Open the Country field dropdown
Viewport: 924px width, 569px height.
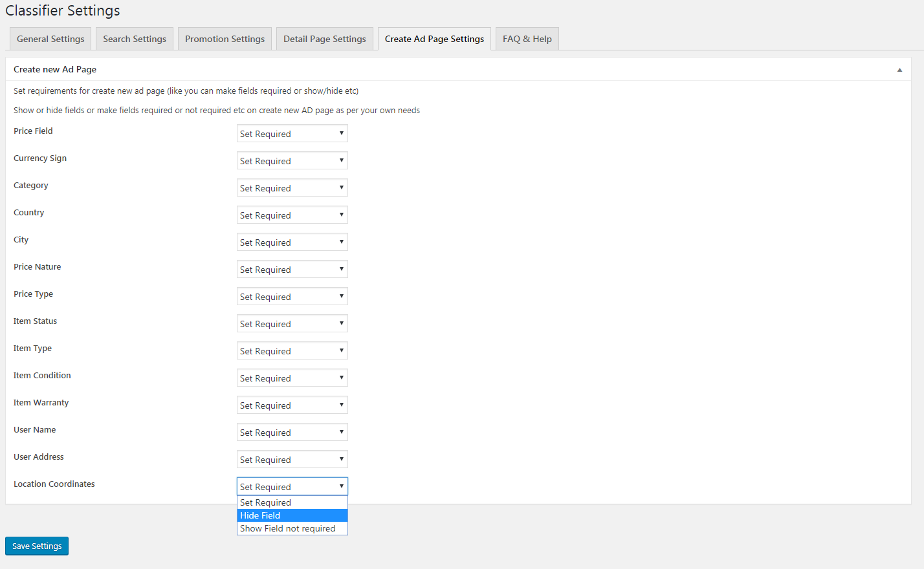tap(292, 215)
